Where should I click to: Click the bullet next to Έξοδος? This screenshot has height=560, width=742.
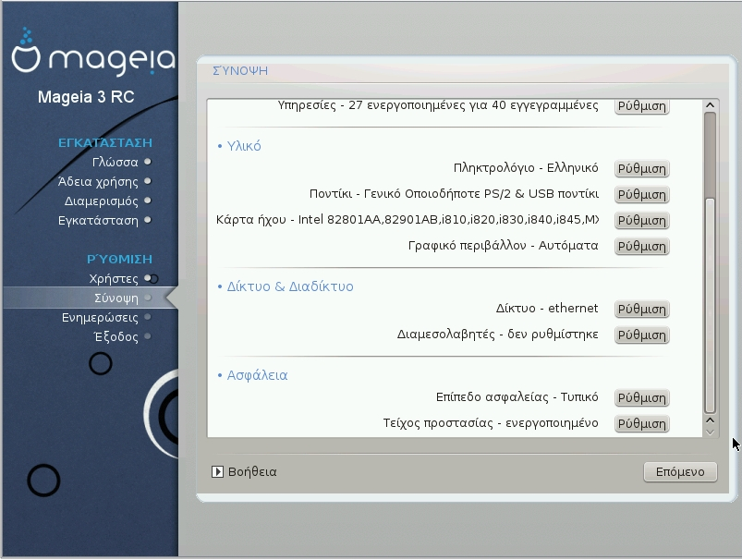point(148,336)
